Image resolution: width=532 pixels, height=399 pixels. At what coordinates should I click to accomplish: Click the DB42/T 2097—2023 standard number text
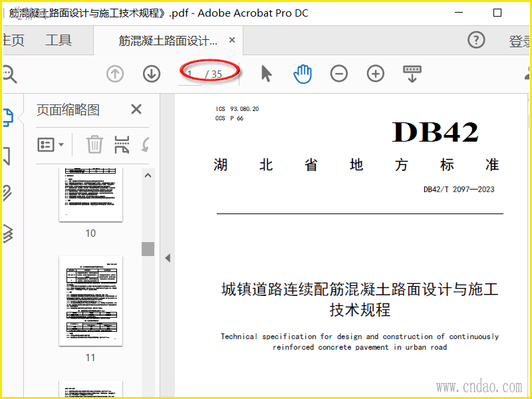[x=459, y=189]
